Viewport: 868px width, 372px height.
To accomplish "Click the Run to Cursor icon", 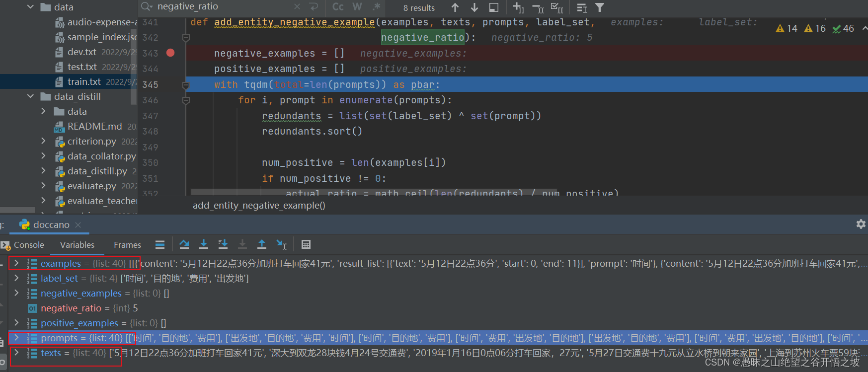I will 282,244.
